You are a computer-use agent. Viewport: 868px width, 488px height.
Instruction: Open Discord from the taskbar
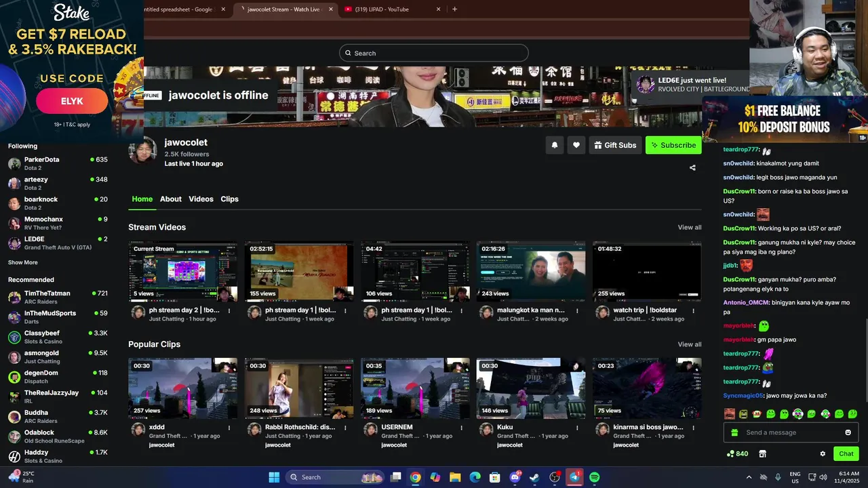[515, 477]
